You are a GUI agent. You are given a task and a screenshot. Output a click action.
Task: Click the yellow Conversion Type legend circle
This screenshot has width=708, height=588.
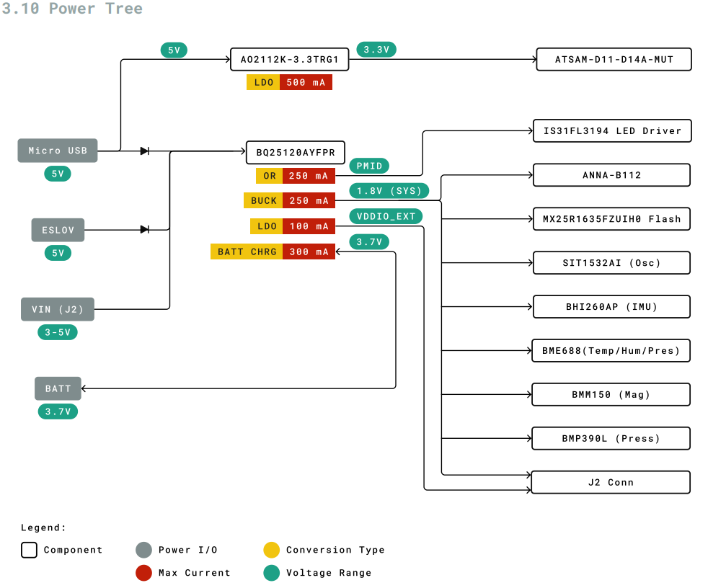tap(271, 550)
